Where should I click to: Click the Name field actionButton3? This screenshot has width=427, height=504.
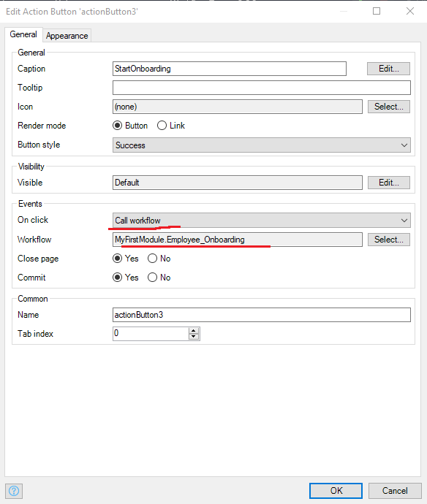pyautogui.click(x=262, y=315)
